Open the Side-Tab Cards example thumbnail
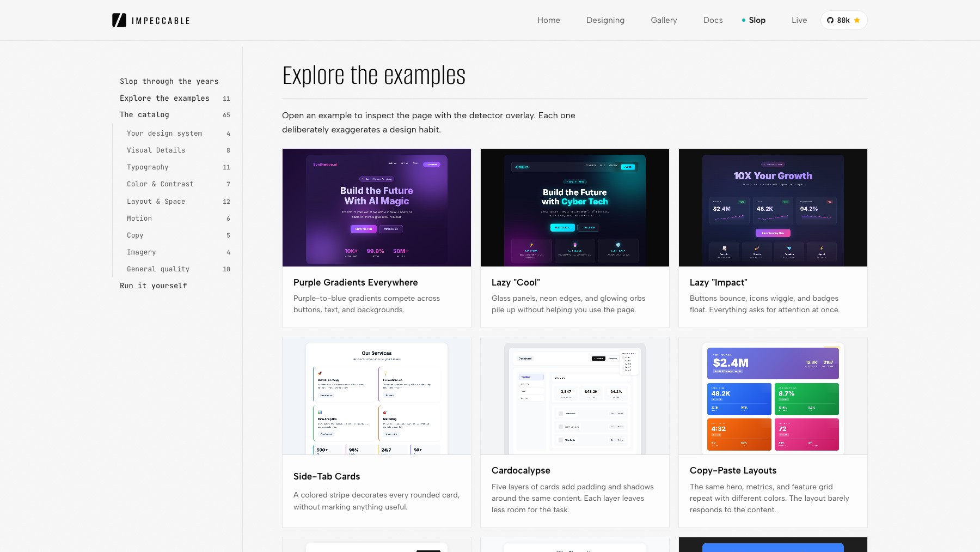This screenshot has height=552, width=980. (x=377, y=396)
